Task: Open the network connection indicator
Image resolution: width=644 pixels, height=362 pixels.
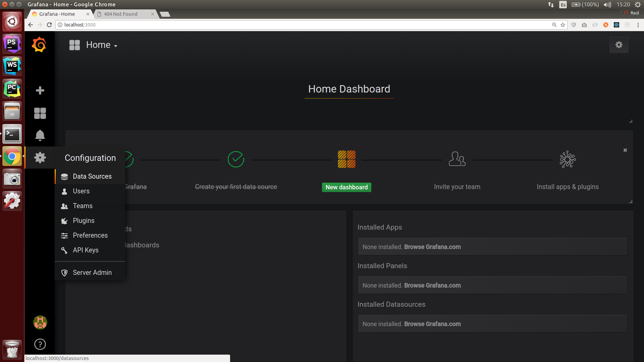Action: pos(551,4)
